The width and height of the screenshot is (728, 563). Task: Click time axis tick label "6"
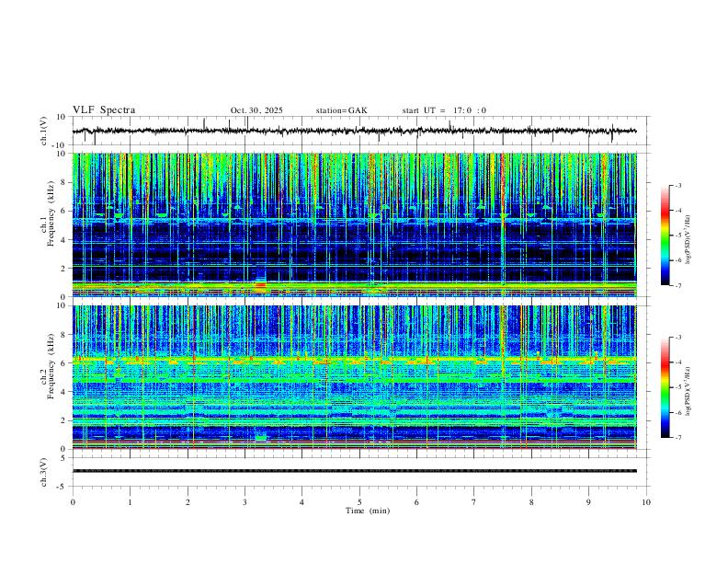pos(416,502)
